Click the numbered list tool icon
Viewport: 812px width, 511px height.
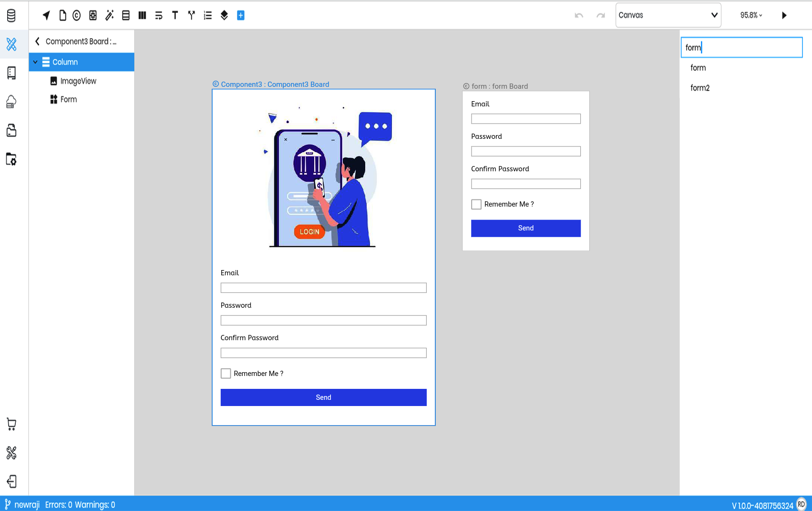point(207,16)
